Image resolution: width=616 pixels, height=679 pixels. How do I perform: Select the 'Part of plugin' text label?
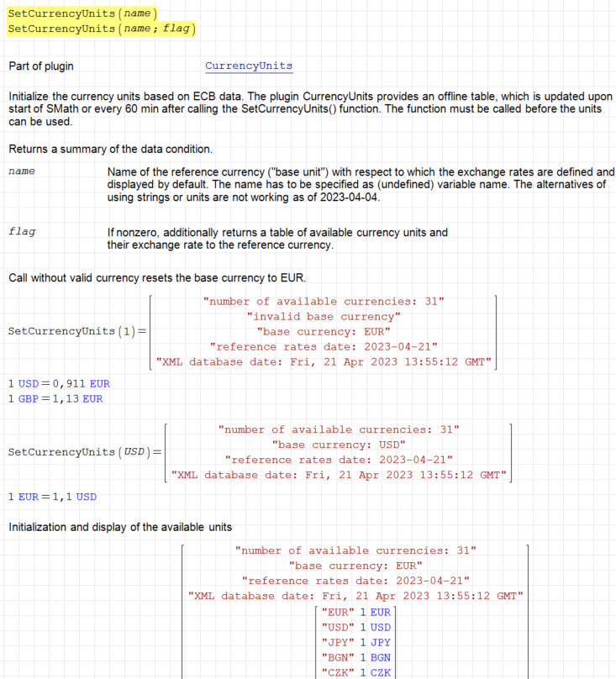tap(46, 66)
